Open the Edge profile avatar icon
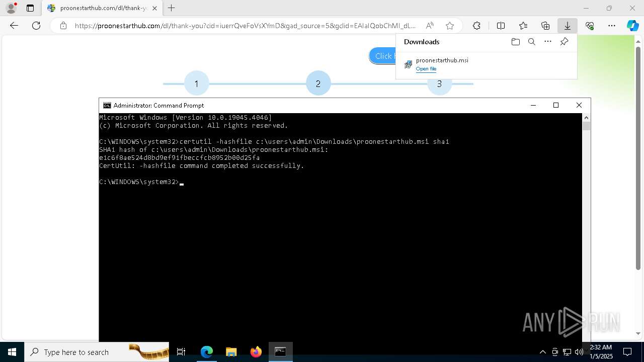Viewport: 644px width, 362px height. tap(11, 8)
